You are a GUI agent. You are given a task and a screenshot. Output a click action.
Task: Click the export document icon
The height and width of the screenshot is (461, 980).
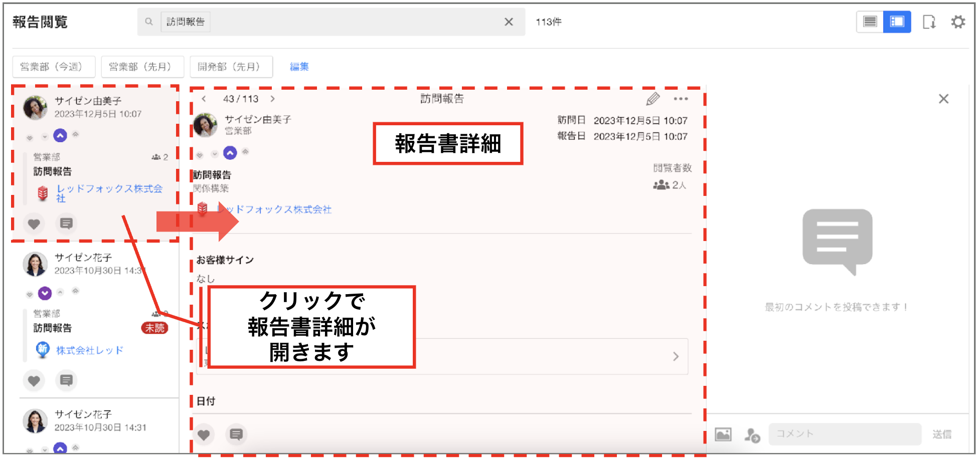pos(929,22)
